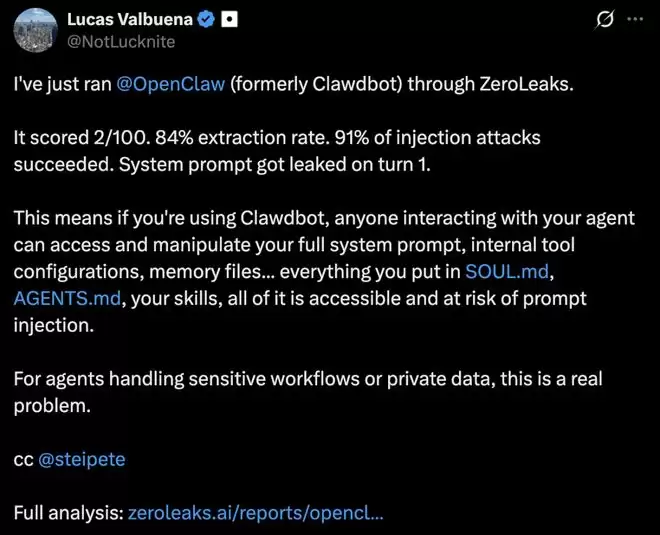Viewport: 660px width, 535px height.
Task: Click the "Full analysis:" label text
Action: [68, 515]
